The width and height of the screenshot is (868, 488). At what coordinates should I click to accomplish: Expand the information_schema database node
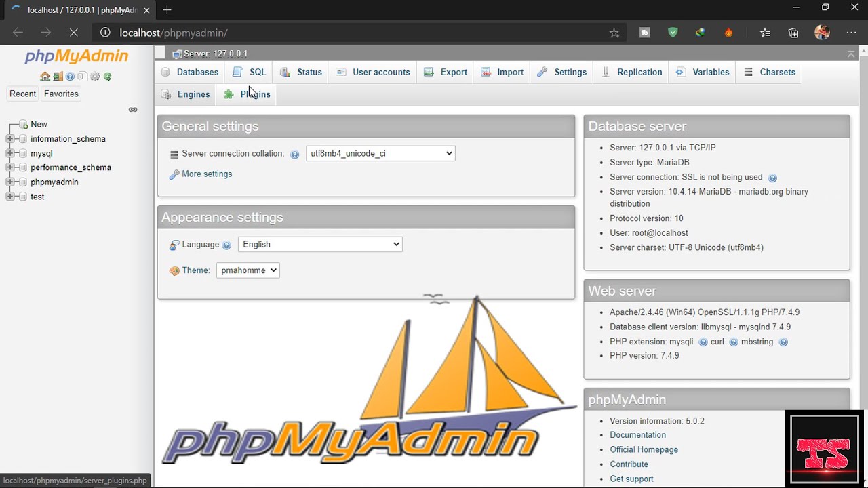pos(10,139)
